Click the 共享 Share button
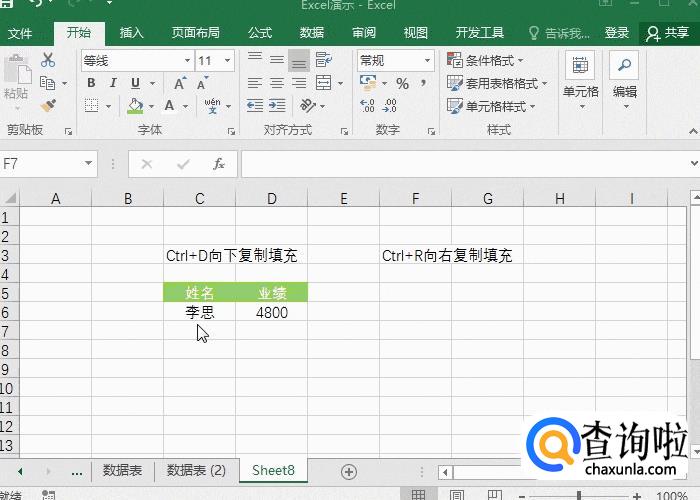700x500 pixels. [668, 33]
